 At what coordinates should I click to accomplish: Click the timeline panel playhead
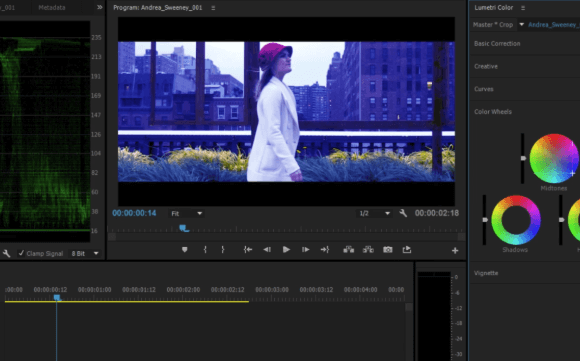click(57, 297)
